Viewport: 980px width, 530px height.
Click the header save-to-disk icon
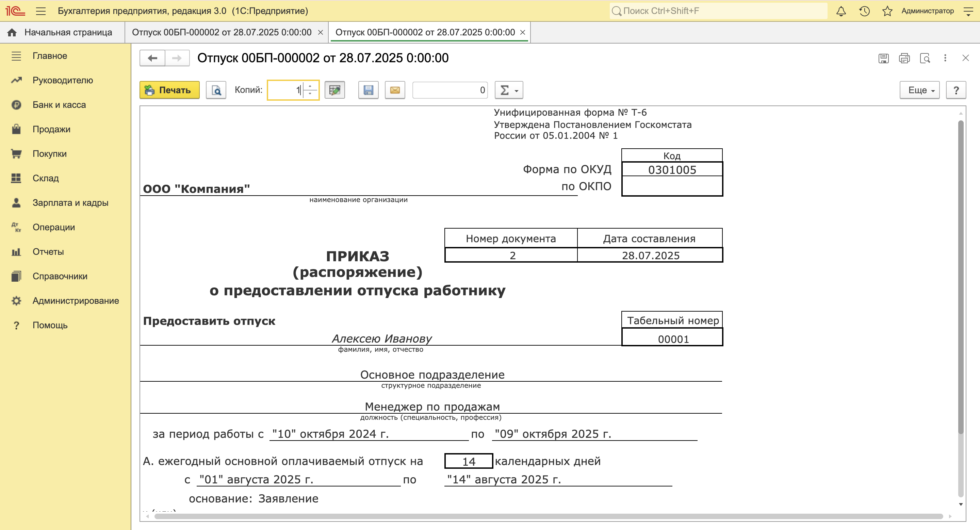pos(883,58)
